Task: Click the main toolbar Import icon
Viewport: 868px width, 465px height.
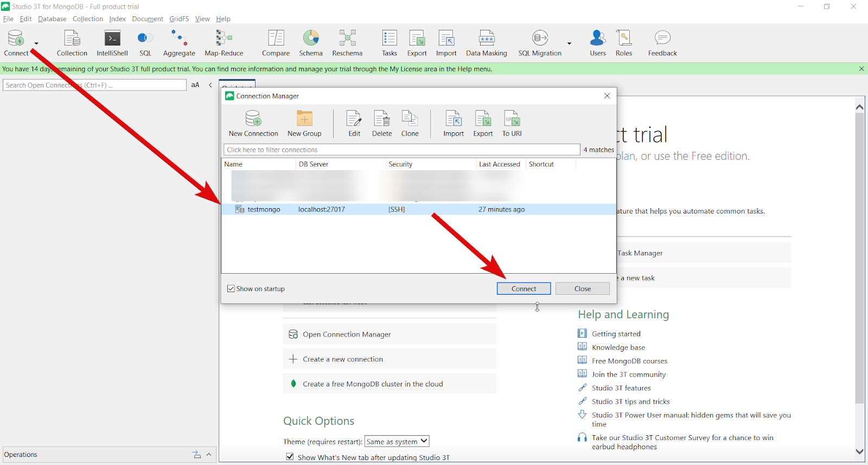Action: point(446,43)
